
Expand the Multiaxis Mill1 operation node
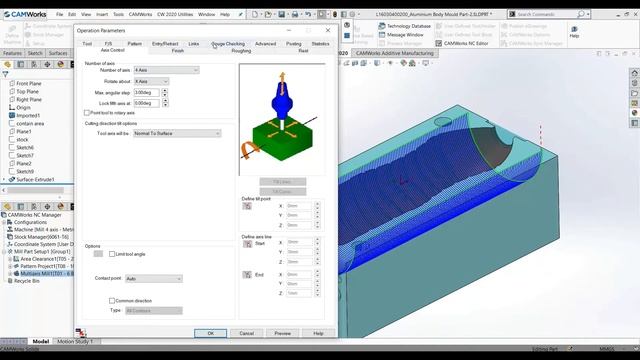pyautogui.click(x=10, y=273)
